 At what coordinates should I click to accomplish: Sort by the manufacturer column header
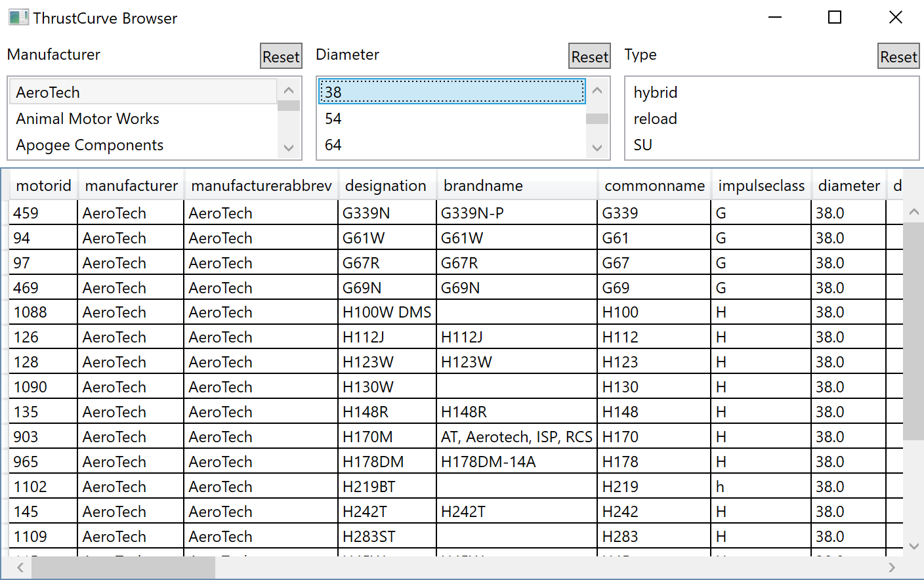pyautogui.click(x=131, y=186)
